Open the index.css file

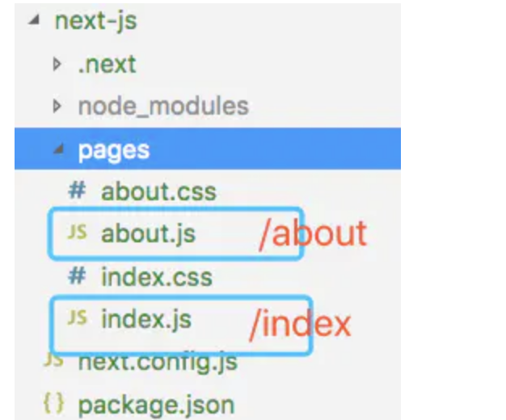pos(156,276)
